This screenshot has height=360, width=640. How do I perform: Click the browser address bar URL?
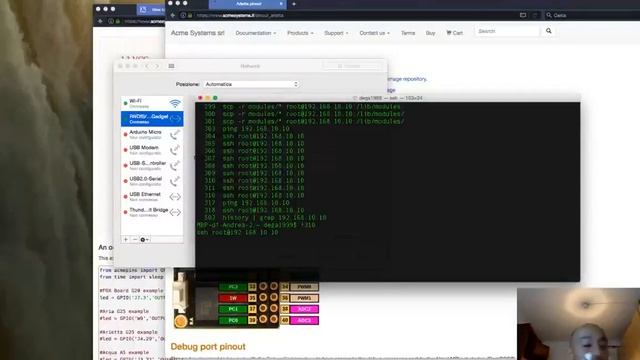[x=240, y=16]
